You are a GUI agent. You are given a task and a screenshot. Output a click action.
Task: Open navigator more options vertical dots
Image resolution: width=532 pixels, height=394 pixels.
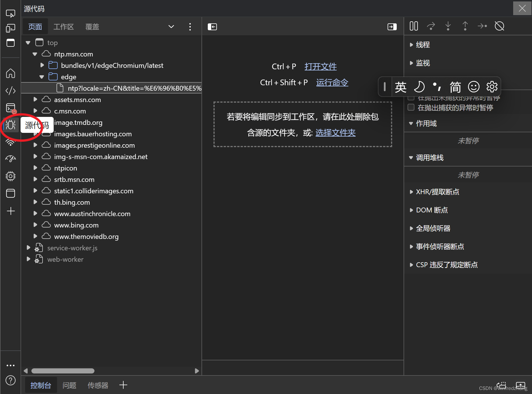point(190,27)
